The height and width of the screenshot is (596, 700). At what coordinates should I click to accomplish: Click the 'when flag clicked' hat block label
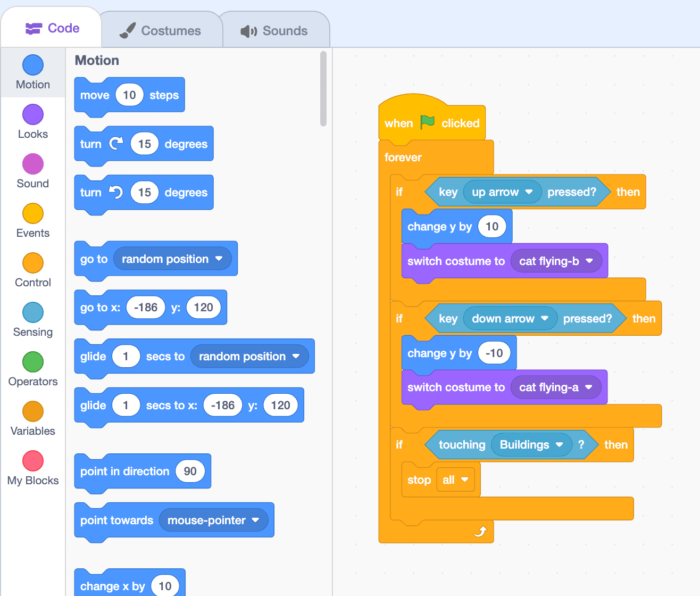[x=432, y=123]
